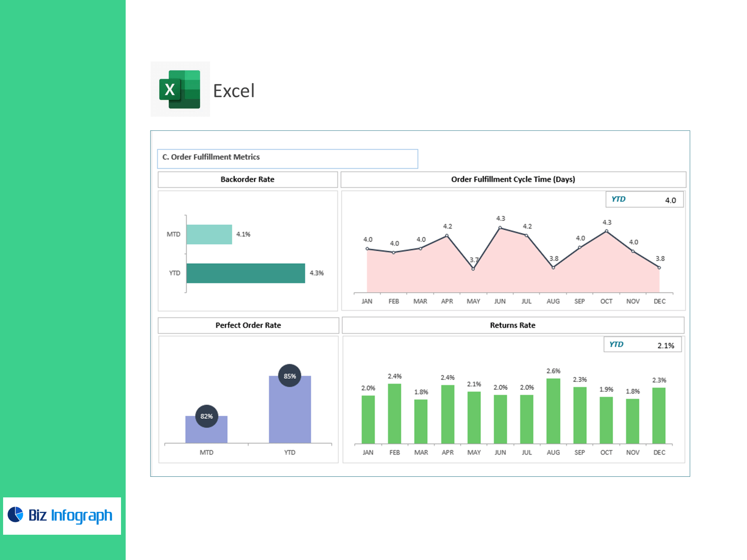This screenshot has width=747, height=560.
Task: Click the MTD backorder rate bar
Action: pyautogui.click(x=209, y=234)
